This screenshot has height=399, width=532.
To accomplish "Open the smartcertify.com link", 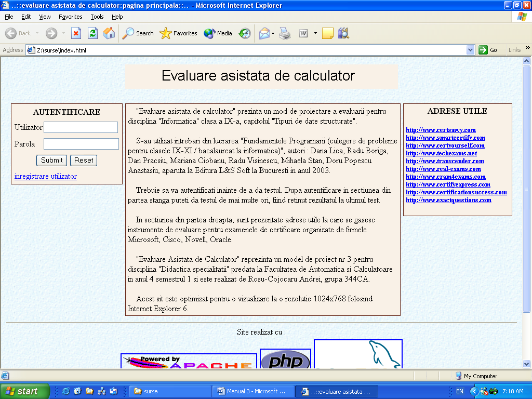I will pos(445,138).
